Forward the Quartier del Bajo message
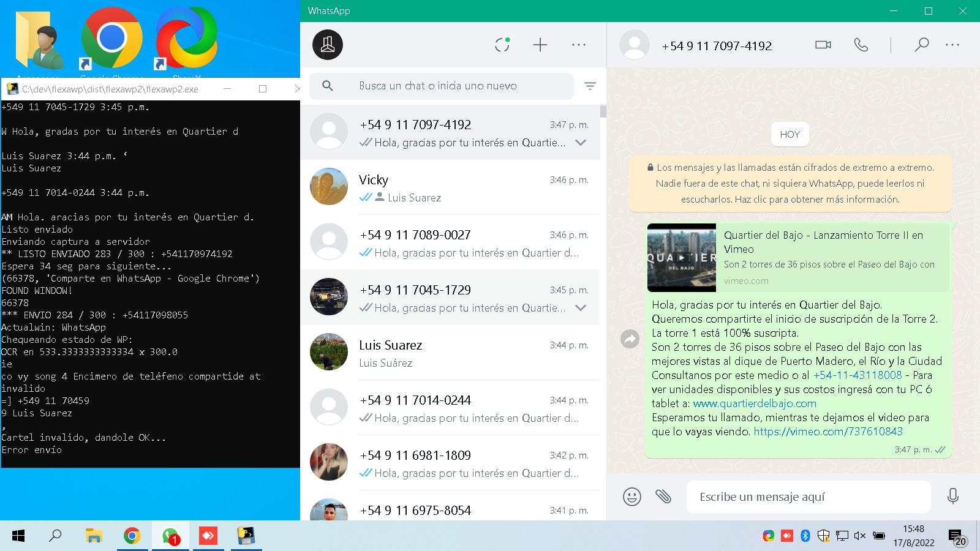The image size is (980, 551). [630, 339]
